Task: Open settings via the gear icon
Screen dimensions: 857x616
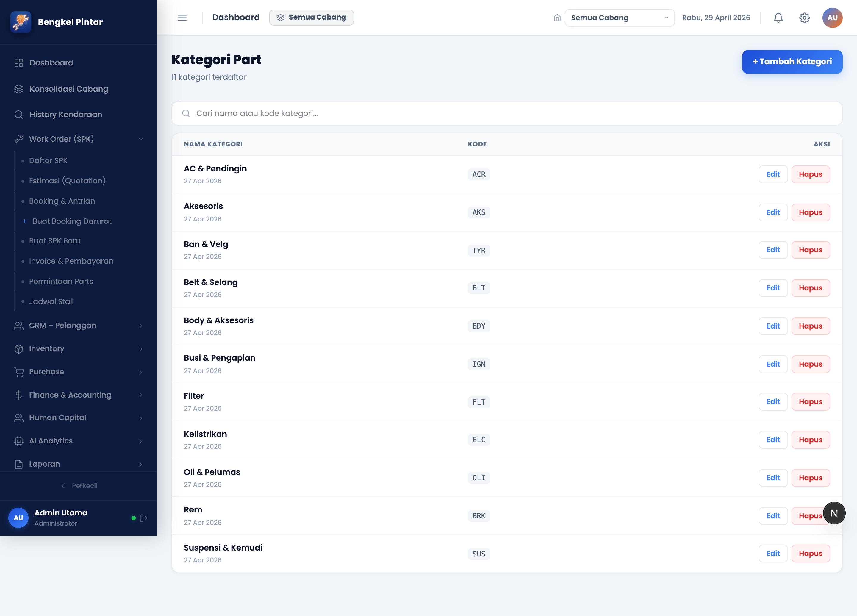Action: pos(804,18)
